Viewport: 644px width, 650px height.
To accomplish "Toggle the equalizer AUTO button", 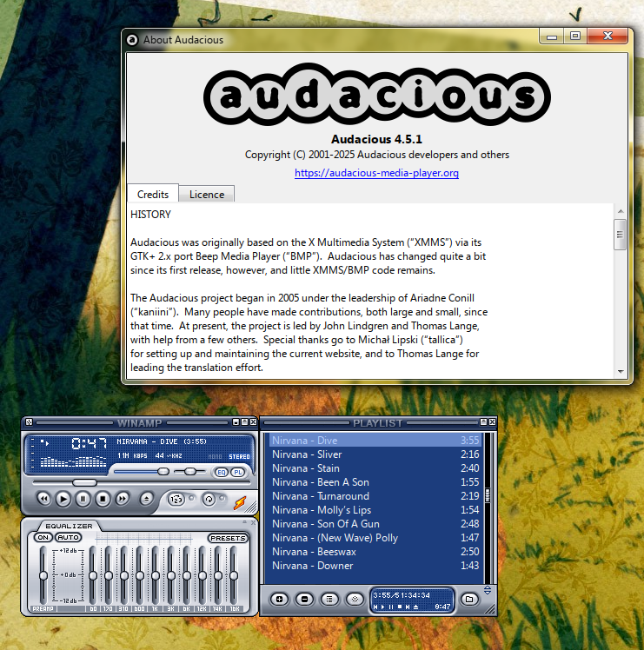I will (69, 537).
